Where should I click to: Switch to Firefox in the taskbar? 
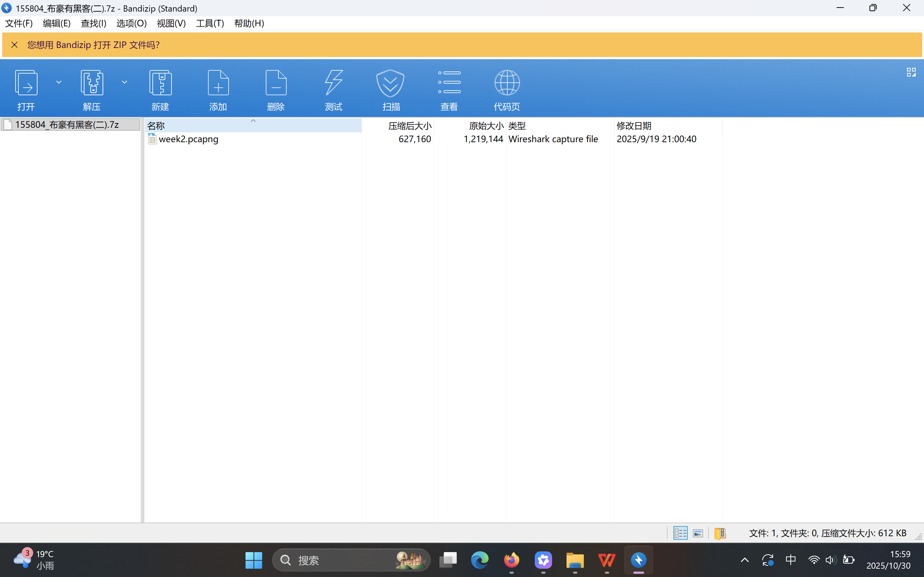tap(512, 560)
